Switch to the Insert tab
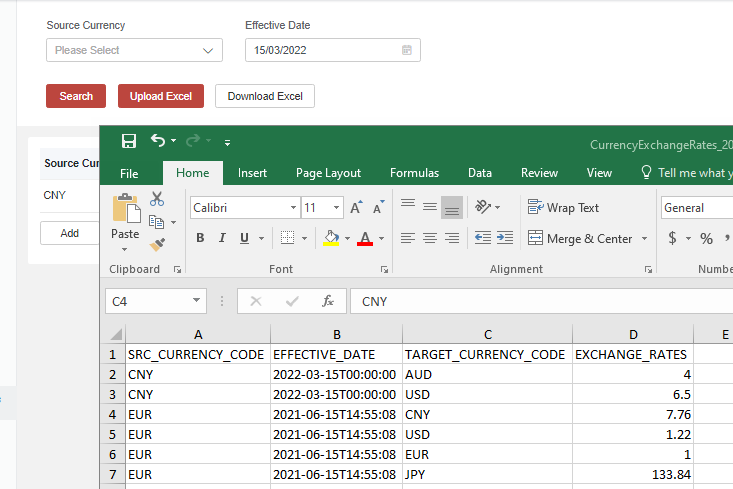The image size is (733, 489). (252, 173)
